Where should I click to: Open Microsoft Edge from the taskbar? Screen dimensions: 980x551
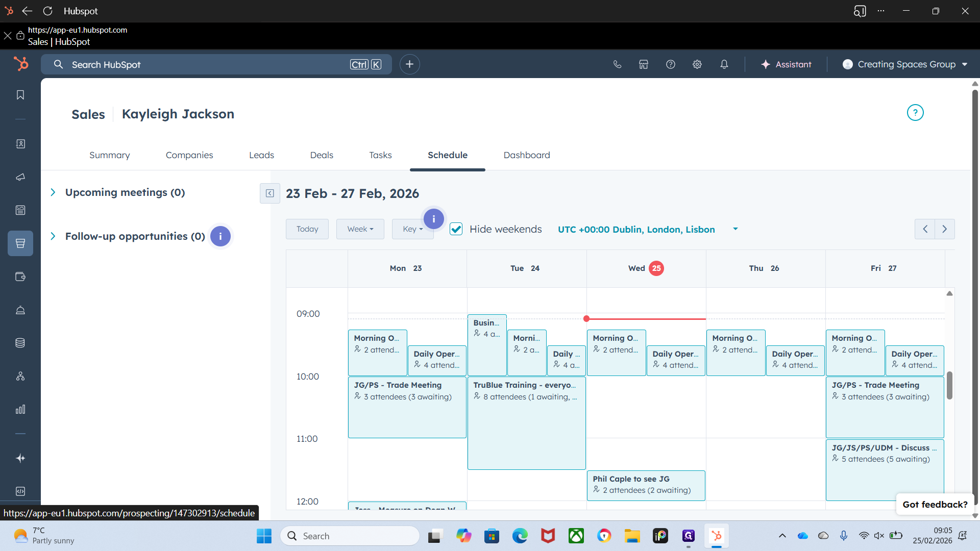pyautogui.click(x=520, y=536)
